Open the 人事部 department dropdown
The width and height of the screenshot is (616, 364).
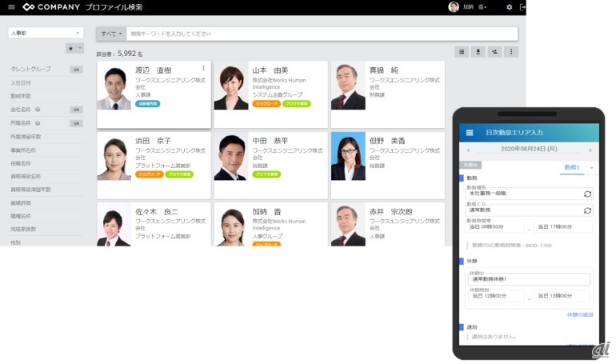tap(46, 33)
